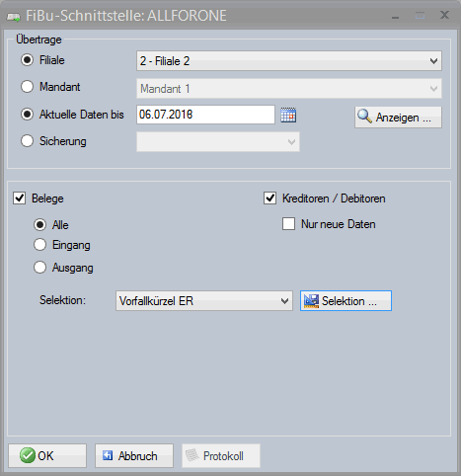The height and width of the screenshot is (476, 461).
Task: Click the green checkmark OK icon
Action: 28,456
